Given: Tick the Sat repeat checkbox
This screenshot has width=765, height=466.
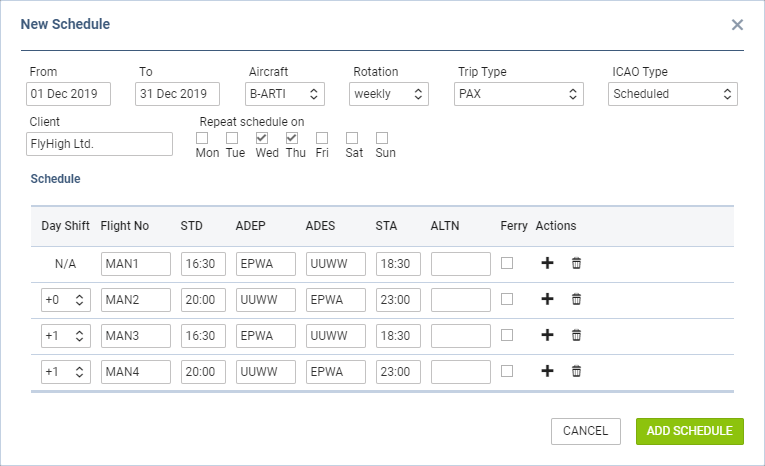Looking at the screenshot, I should point(352,138).
